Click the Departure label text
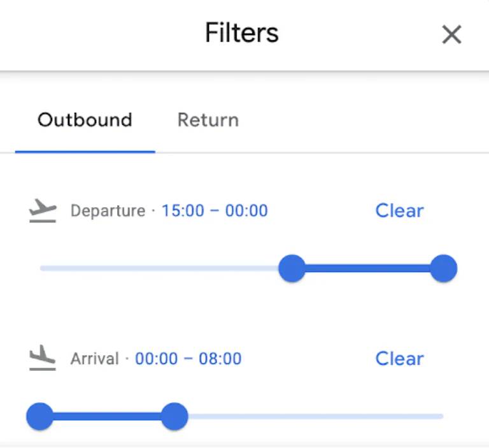 [x=108, y=210]
